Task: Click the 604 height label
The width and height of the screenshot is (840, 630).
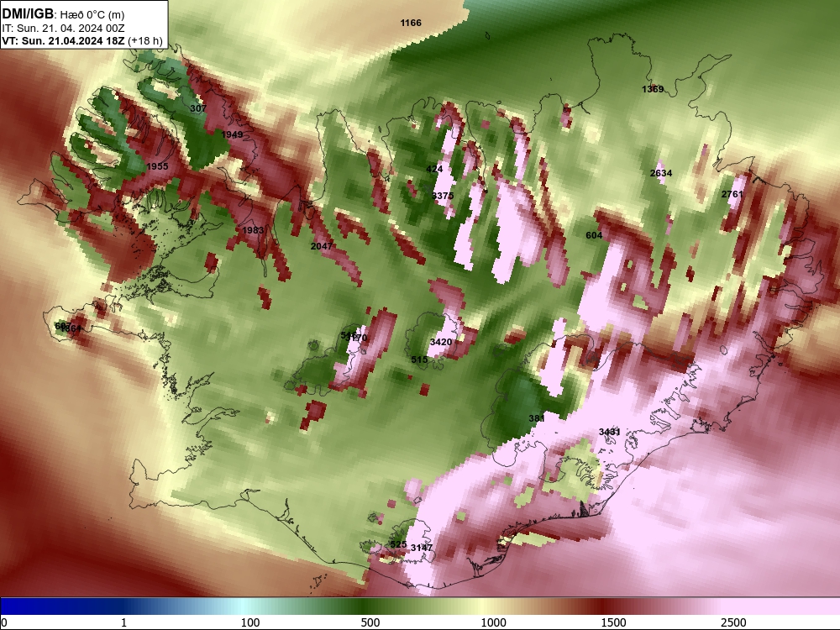Action: click(594, 235)
